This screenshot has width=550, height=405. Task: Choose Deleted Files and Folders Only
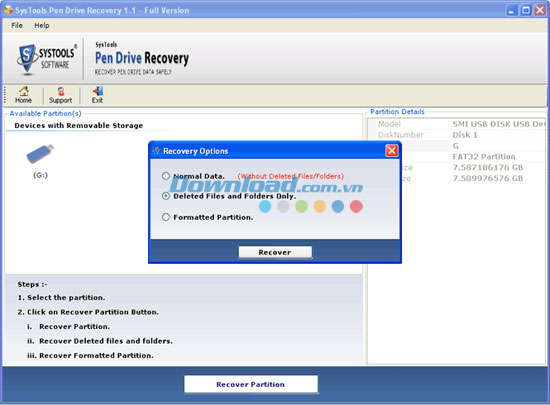click(166, 196)
